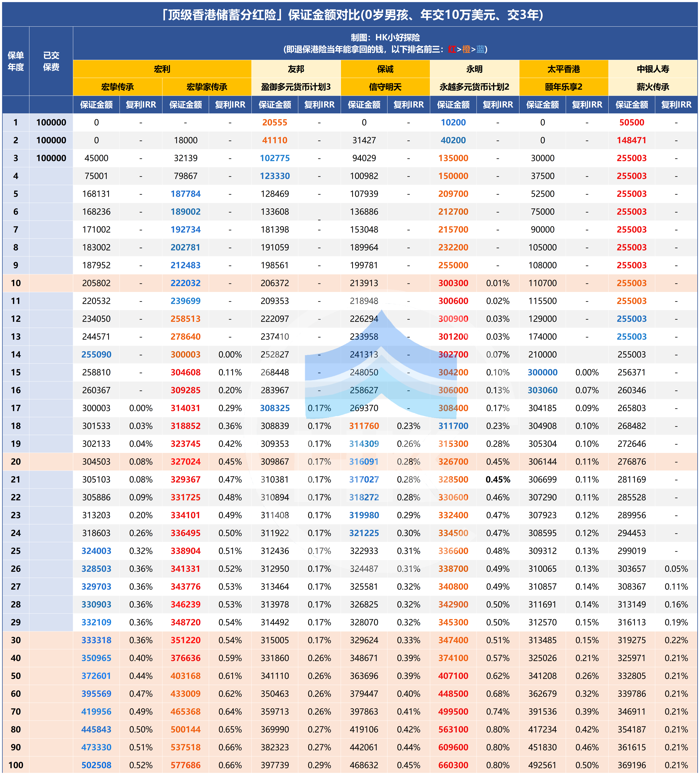The width and height of the screenshot is (700, 775).
Task: Click the 宏利 company header cell
Action: coord(162,69)
